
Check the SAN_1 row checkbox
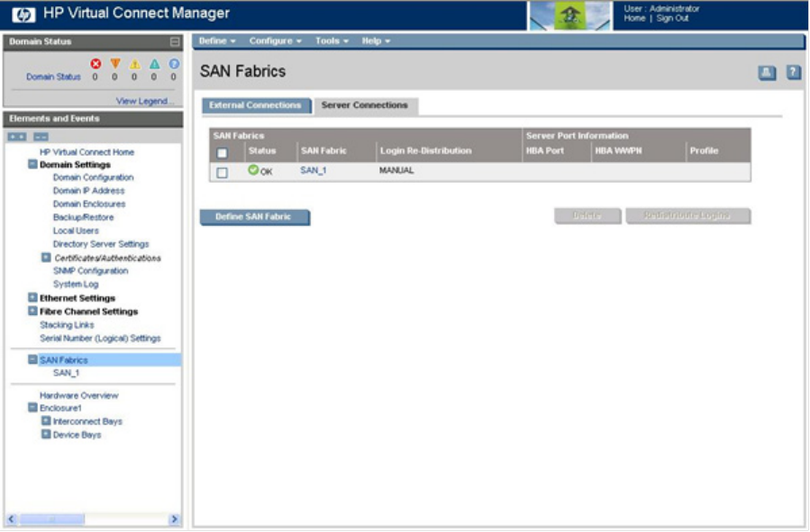(223, 172)
